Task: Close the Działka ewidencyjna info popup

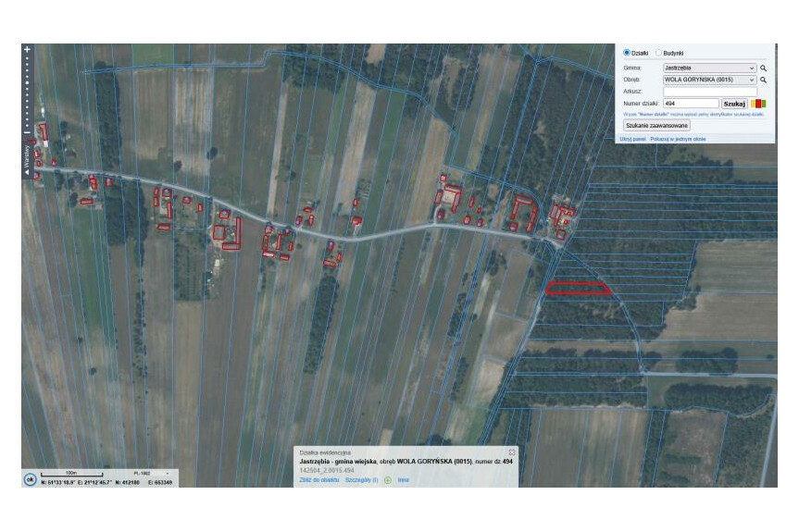Action: (511, 452)
